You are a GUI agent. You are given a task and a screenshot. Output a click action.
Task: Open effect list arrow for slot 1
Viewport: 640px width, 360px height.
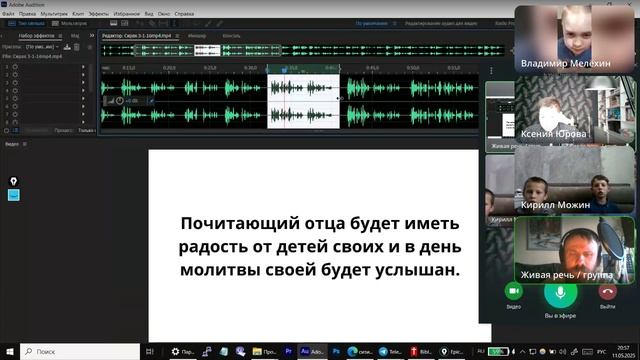click(83, 67)
